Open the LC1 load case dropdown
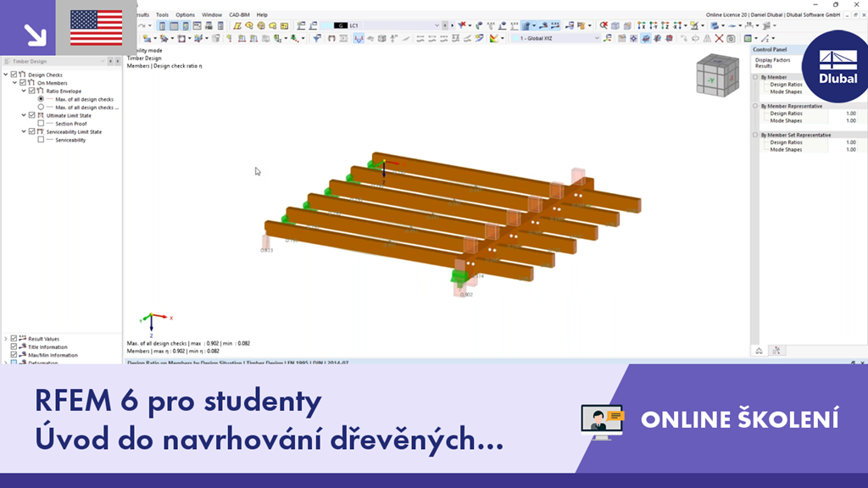This screenshot has width=868, height=488. point(437,25)
